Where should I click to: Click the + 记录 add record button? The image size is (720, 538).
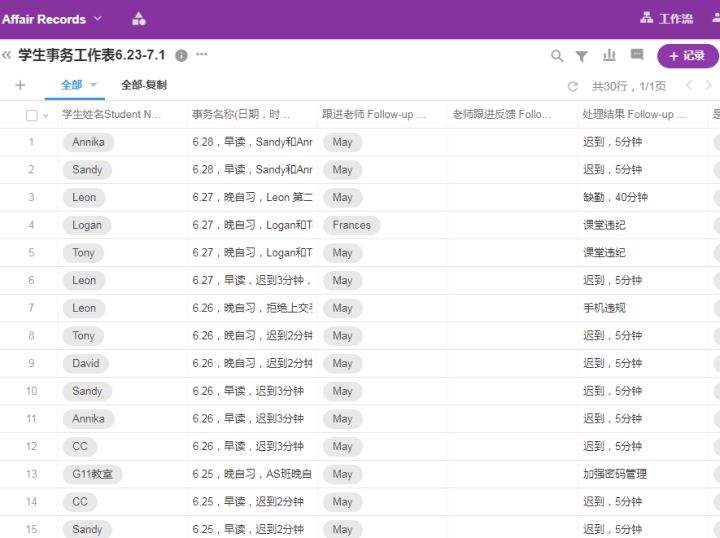687,56
